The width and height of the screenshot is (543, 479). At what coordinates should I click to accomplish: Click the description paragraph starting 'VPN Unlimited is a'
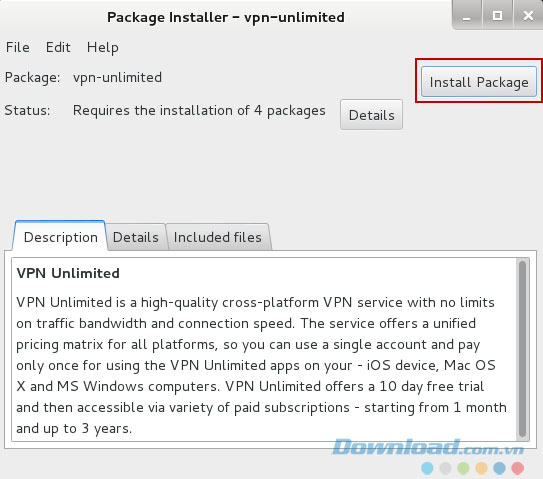point(261,365)
